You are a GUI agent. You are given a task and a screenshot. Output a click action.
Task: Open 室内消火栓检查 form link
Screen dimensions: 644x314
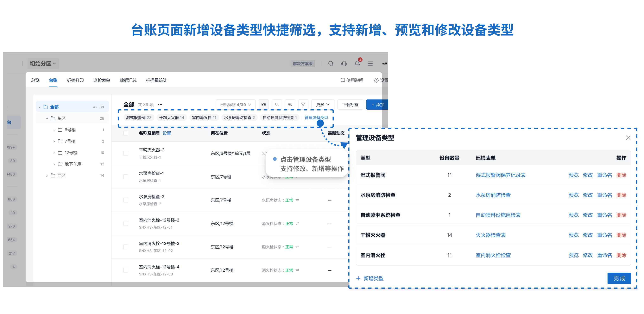click(x=493, y=255)
